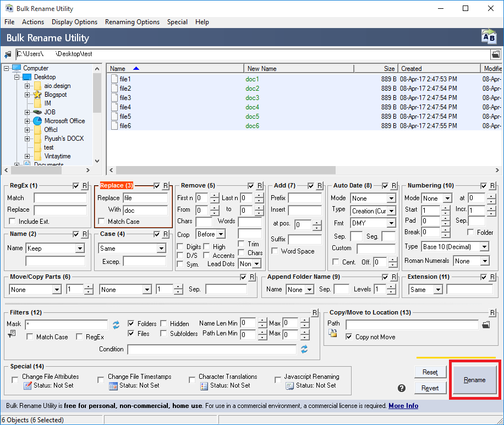Sort by the Created column header
504x425 pixels.
(x=439, y=68)
